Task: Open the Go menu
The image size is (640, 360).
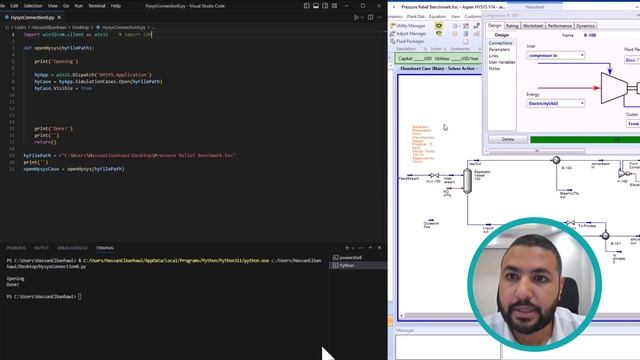Action: (x=66, y=6)
